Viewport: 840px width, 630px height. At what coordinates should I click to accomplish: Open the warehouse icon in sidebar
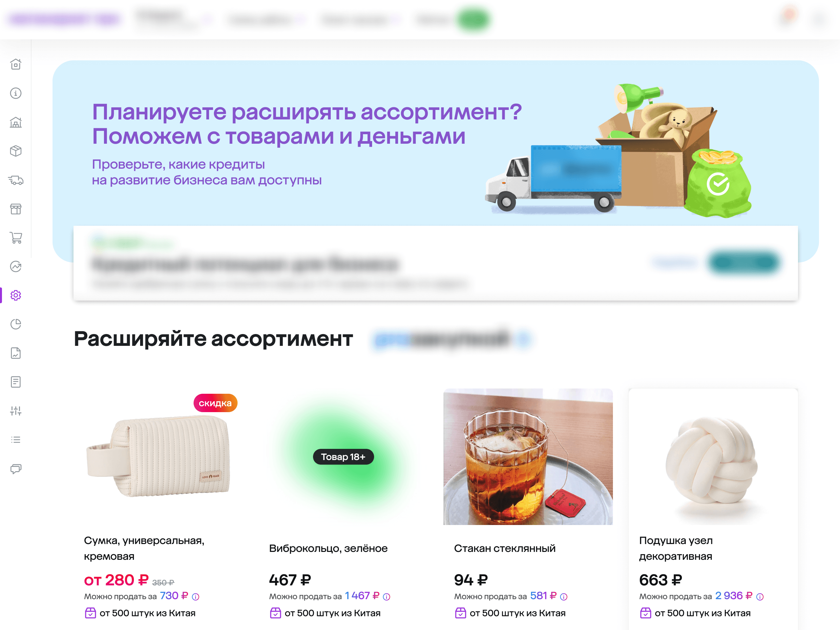point(15,122)
